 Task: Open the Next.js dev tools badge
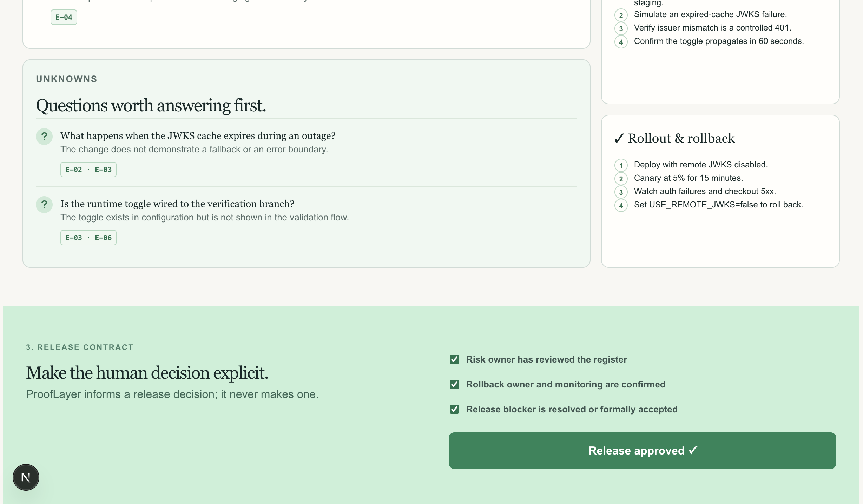click(26, 477)
